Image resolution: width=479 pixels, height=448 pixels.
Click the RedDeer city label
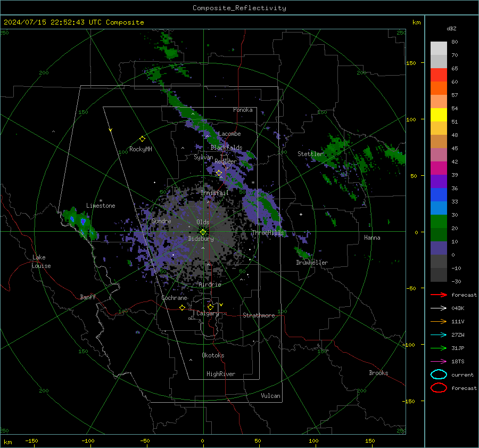[x=226, y=161]
